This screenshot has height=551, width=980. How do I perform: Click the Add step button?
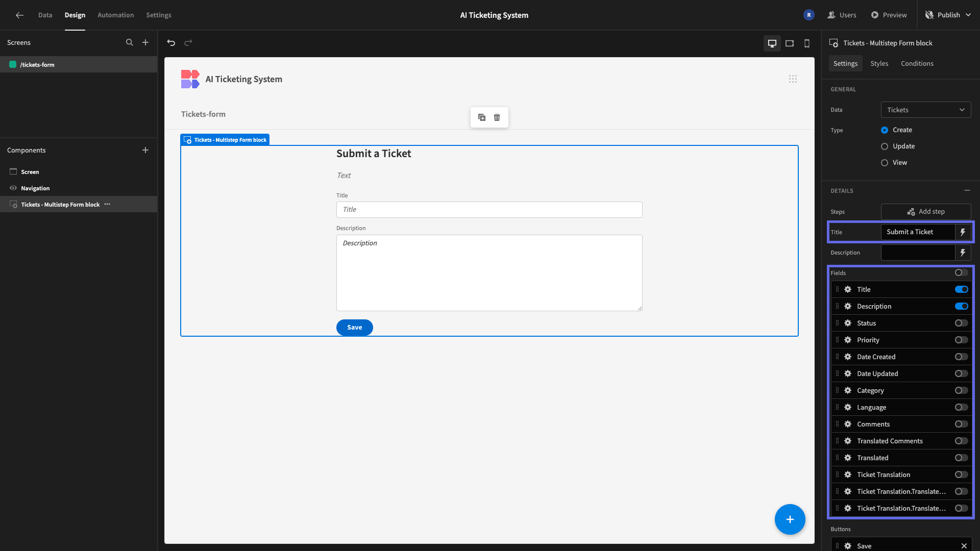tap(926, 212)
